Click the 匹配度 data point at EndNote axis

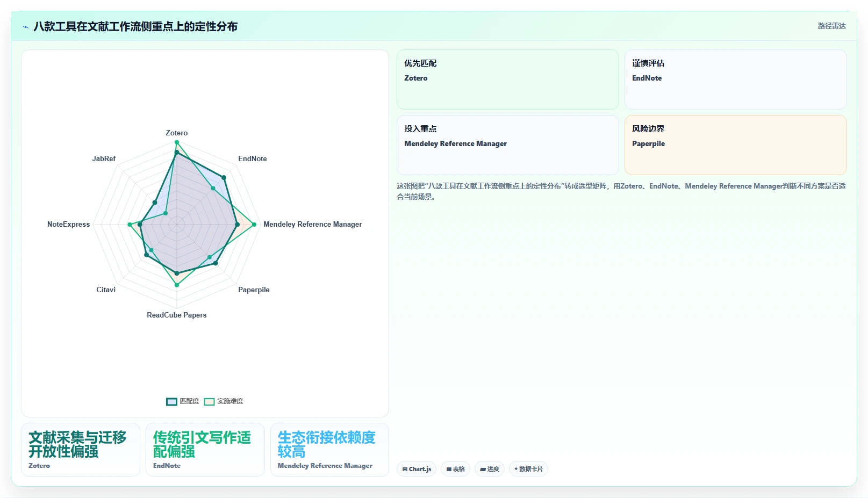(224, 177)
